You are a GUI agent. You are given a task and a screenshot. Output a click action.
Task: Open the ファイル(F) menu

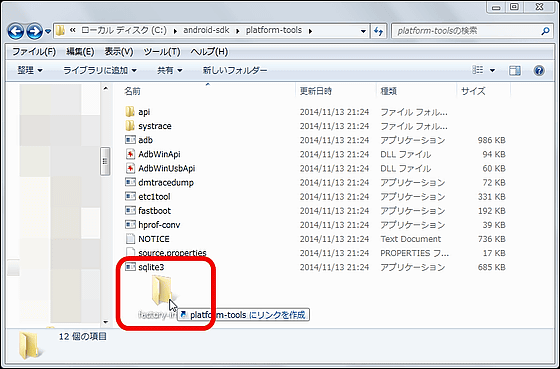34,52
